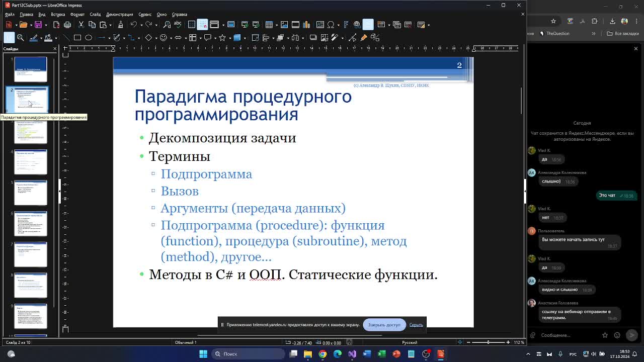
Task: Click Сообщение chat input field
Action: coord(569,335)
